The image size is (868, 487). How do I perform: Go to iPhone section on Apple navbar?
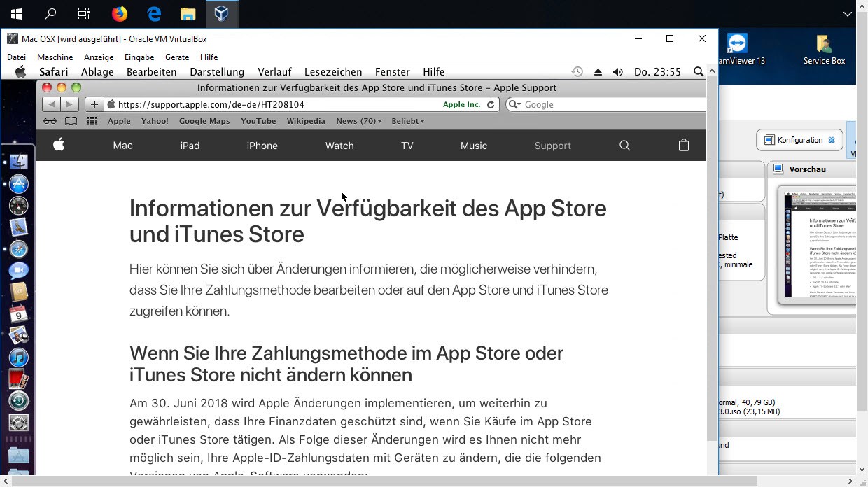(x=262, y=146)
